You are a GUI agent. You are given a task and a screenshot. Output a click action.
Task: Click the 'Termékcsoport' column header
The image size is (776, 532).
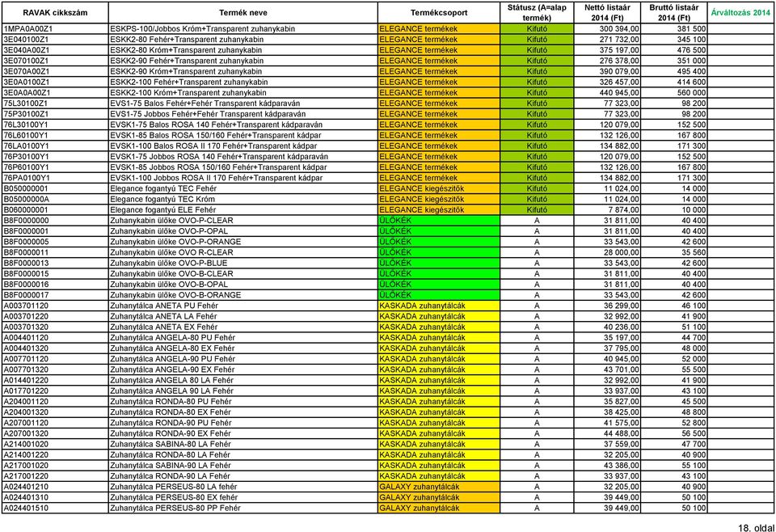(439, 13)
